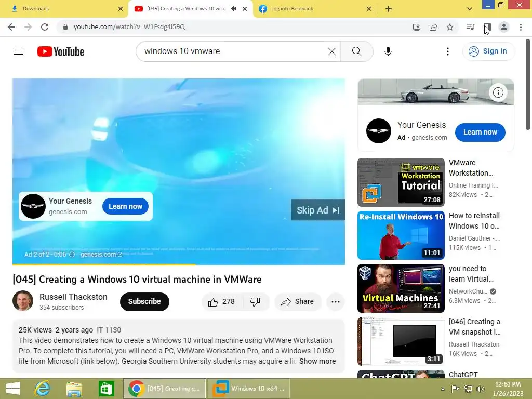Go back to the previous page

[11, 27]
